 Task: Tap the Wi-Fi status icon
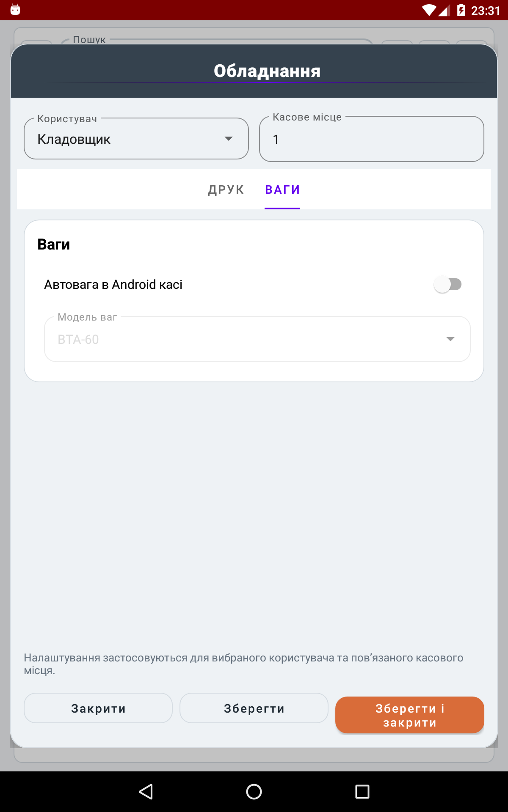pos(429,10)
